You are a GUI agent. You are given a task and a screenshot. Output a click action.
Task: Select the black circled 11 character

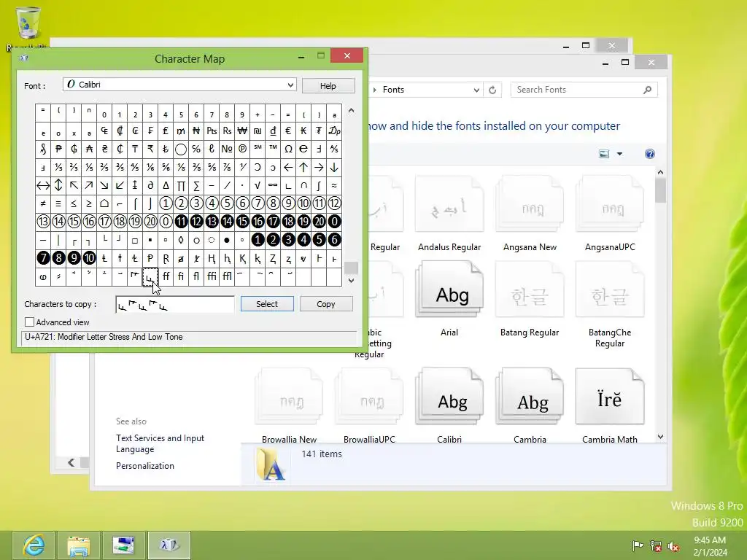click(181, 222)
